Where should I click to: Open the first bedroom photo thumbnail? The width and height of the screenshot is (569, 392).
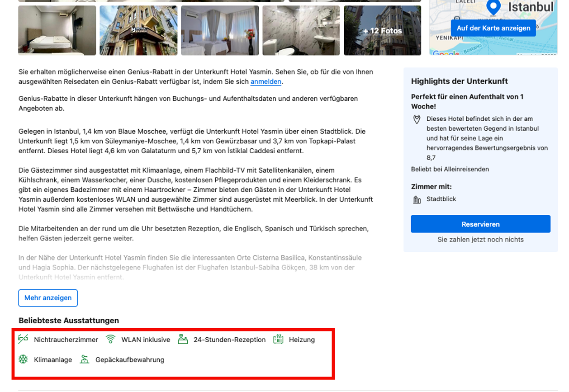click(57, 30)
